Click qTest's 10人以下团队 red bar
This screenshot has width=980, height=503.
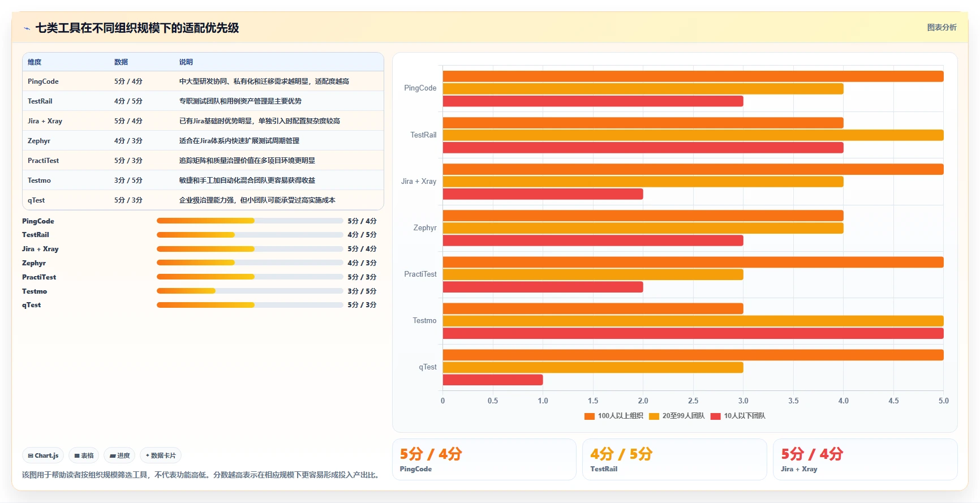(493, 380)
